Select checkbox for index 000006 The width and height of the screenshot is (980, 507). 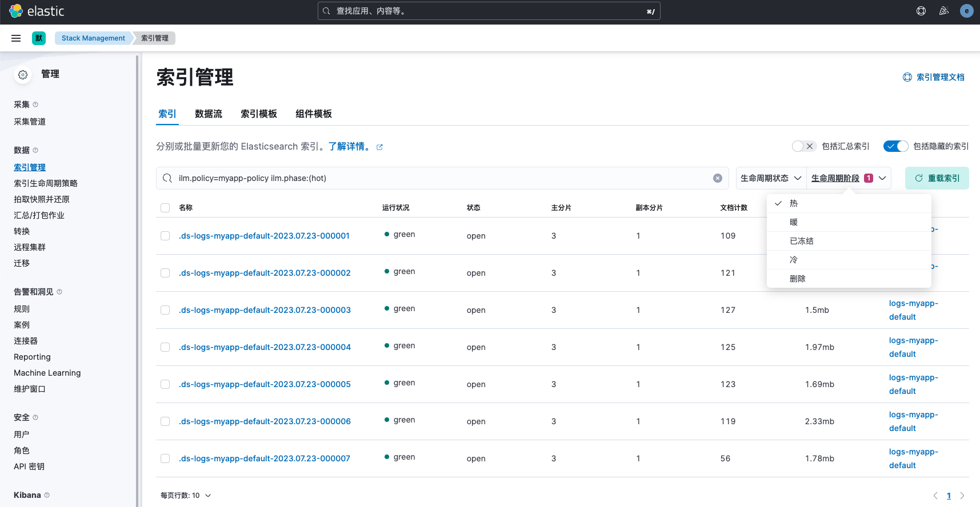pos(165,421)
